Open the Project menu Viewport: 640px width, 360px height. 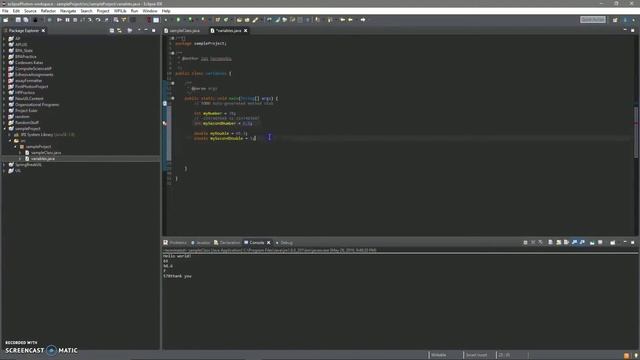(x=103, y=11)
